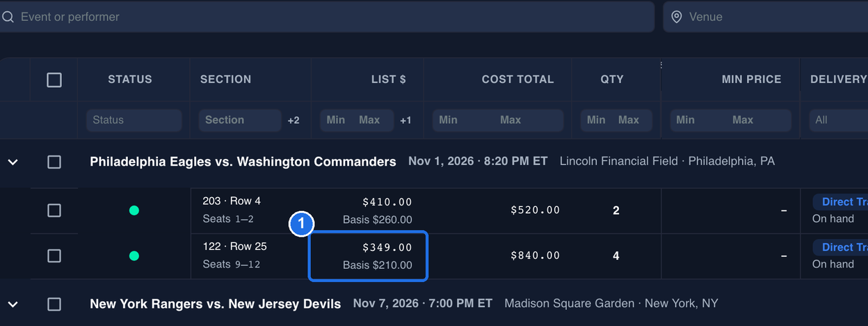Collapse the Eagles vs. Commanders event group

(x=13, y=162)
